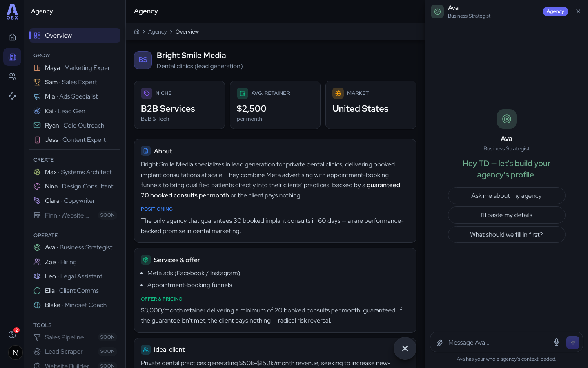Click the $2,500 retainer value
The width and height of the screenshot is (588, 368).
coord(252,109)
